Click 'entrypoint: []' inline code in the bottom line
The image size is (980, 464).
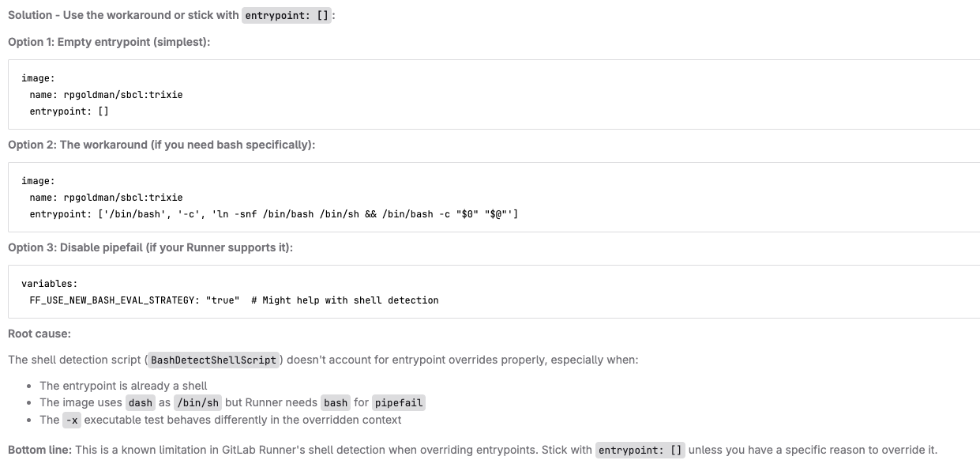tap(640, 450)
